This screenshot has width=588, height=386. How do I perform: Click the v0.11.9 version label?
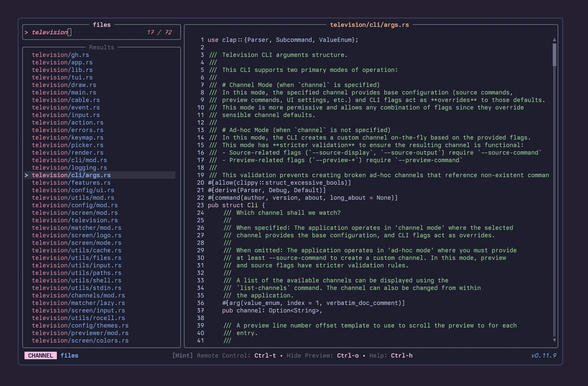point(544,356)
